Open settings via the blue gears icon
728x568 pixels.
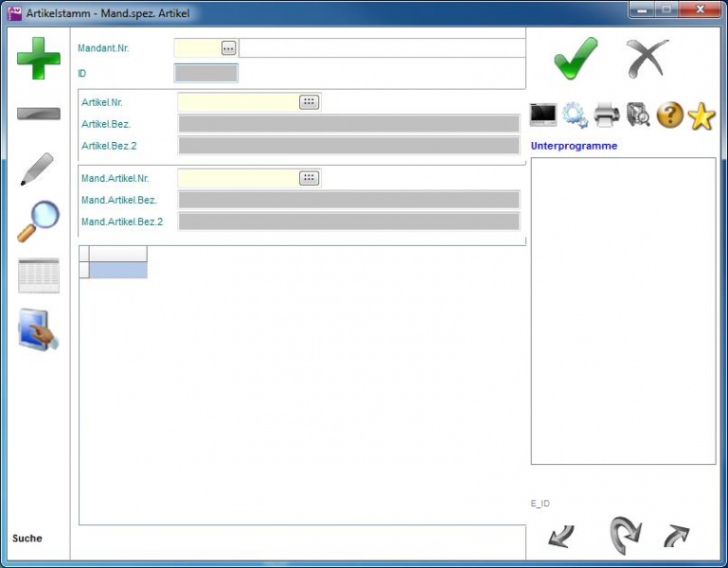click(x=575, y=115)
